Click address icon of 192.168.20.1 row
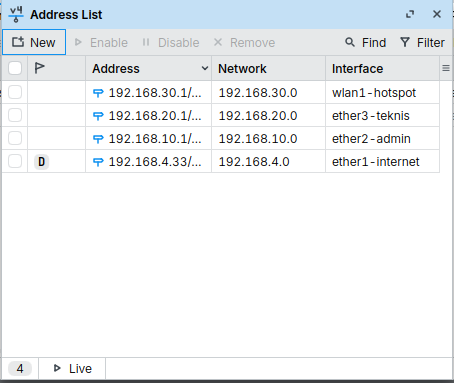The height and width of the screenshot is (383, 454). pyautogui.click(x=98, y=116)
